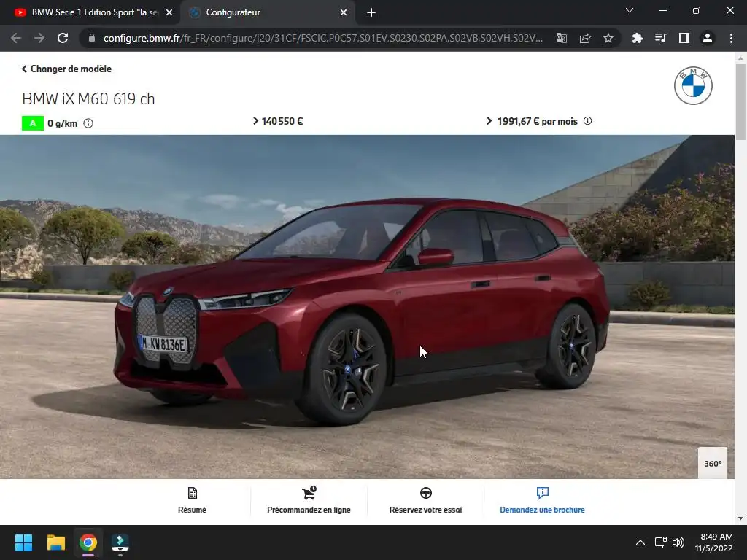Translate this page icon
747x560 pixels.
(562, 38)
